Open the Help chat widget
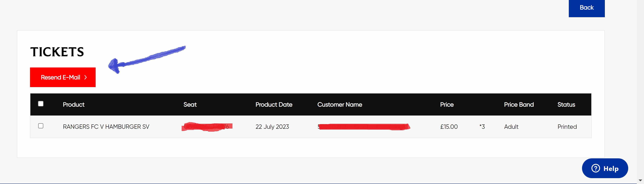Image resolution: width=644 pixels, height=184 pixels. [x=605, y=168]
